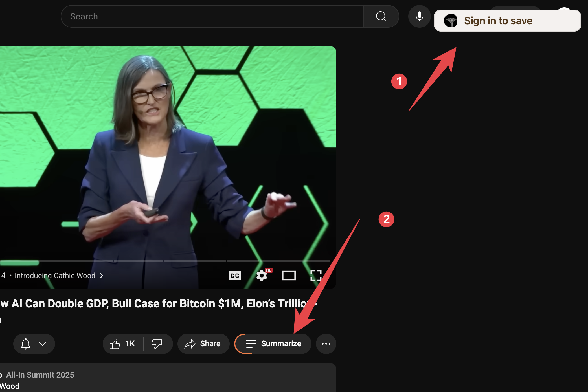Open more actions three-dot menu

tap(326, 344)
